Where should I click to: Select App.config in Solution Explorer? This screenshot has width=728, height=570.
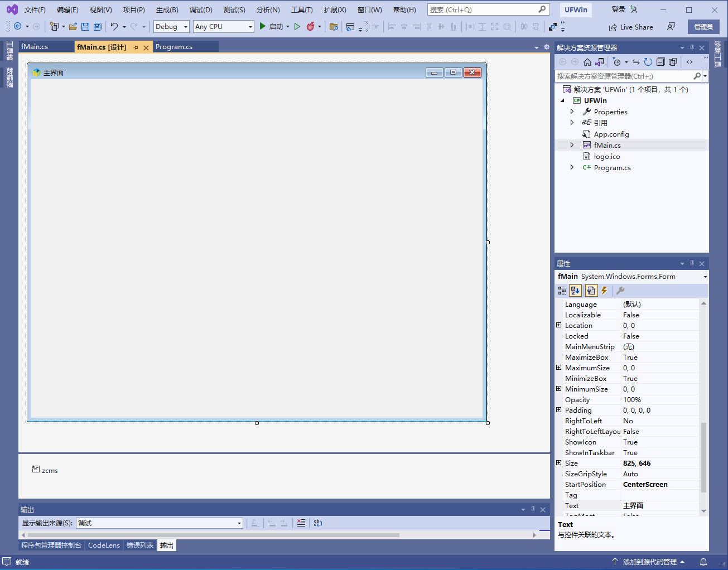[611, 134]
